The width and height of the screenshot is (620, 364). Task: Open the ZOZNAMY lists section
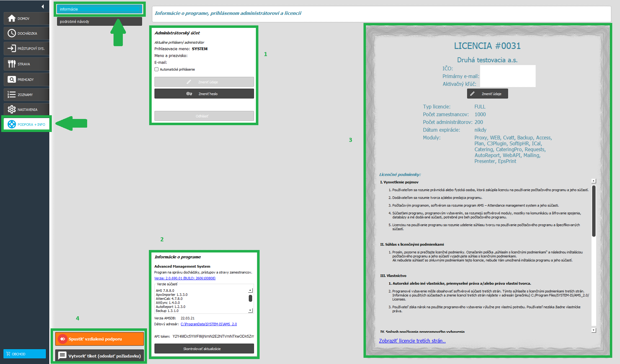[26, 95]
